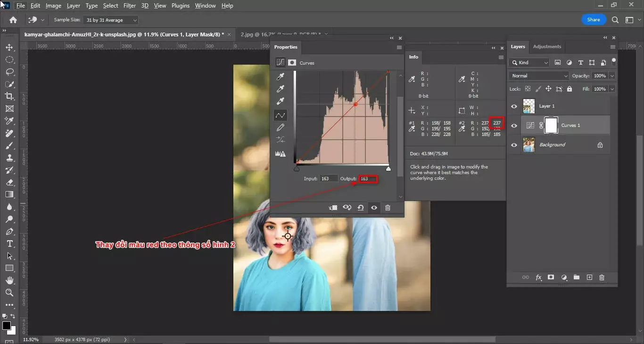Click the Share button
The width and height of the screenshot is (644, 344).
594,19
